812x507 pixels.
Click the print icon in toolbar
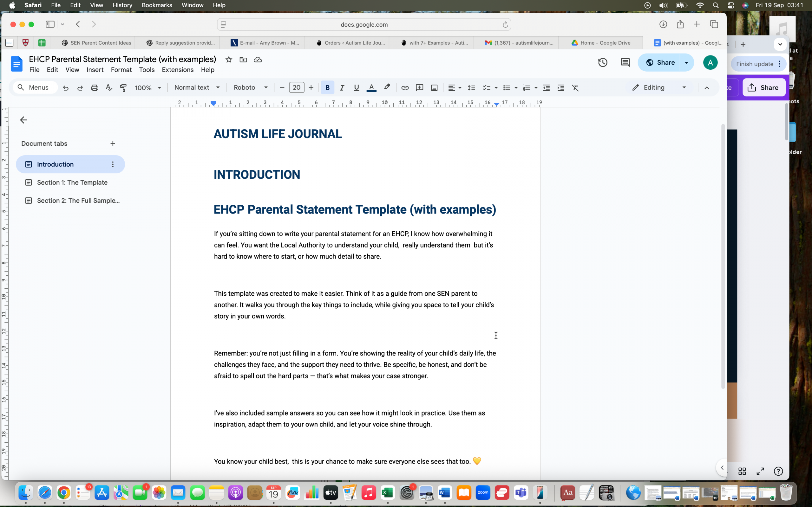click(95, 87)
